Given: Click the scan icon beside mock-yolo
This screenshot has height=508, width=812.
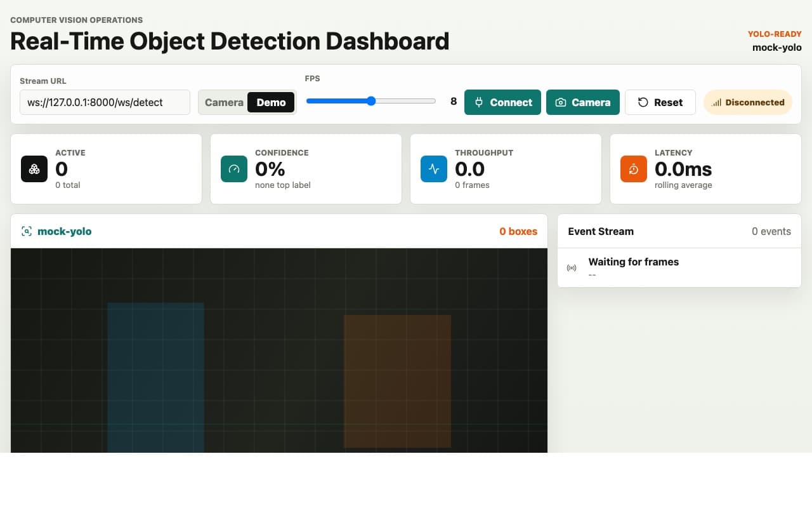Looking at the screenshot, I should click(x=27, y=231).
